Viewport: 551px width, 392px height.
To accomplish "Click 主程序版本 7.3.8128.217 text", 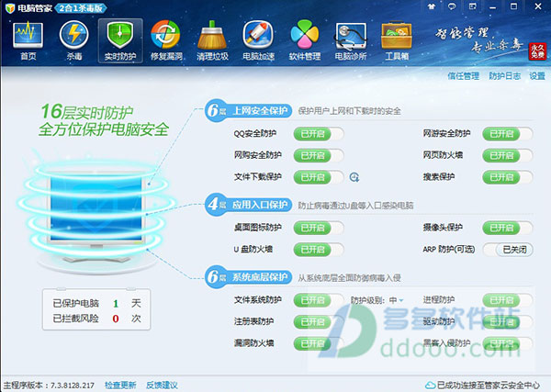I will tap(49, 386).
